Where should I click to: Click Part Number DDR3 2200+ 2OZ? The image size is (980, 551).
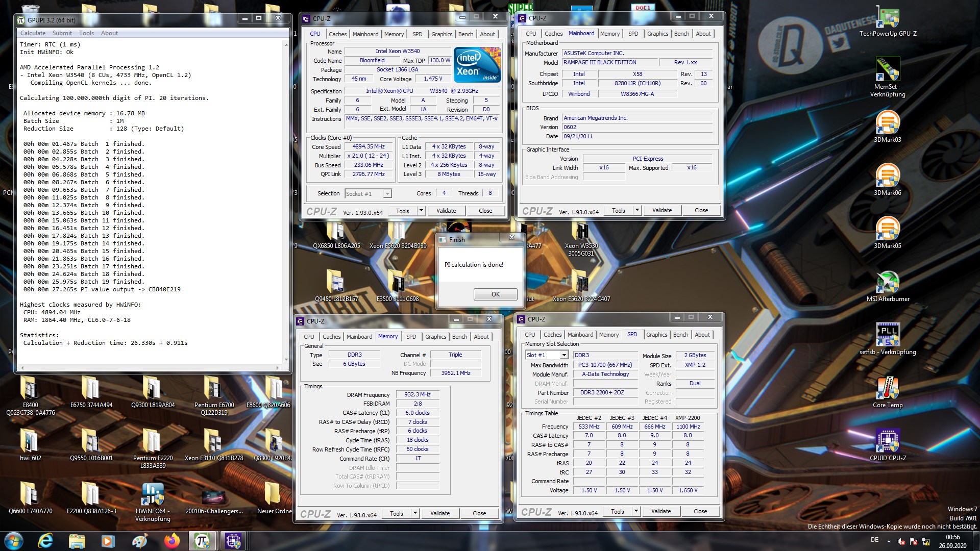605,393
